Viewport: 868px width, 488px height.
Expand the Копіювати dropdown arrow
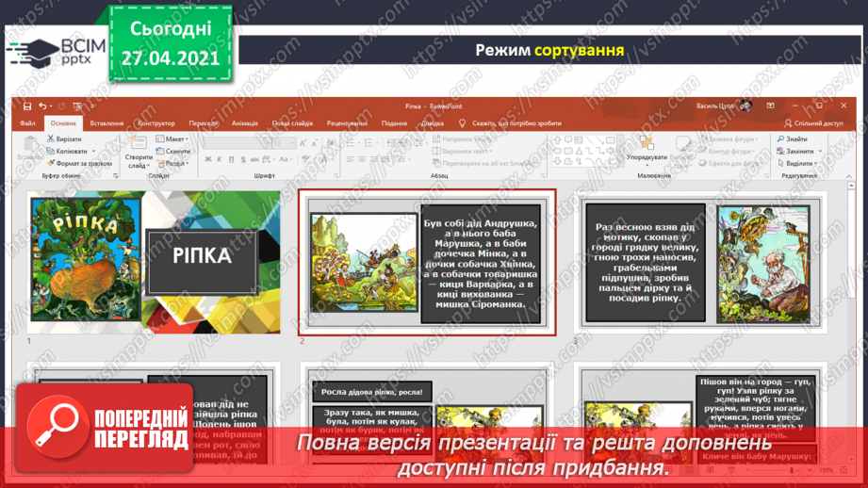(x=93, y=151)
